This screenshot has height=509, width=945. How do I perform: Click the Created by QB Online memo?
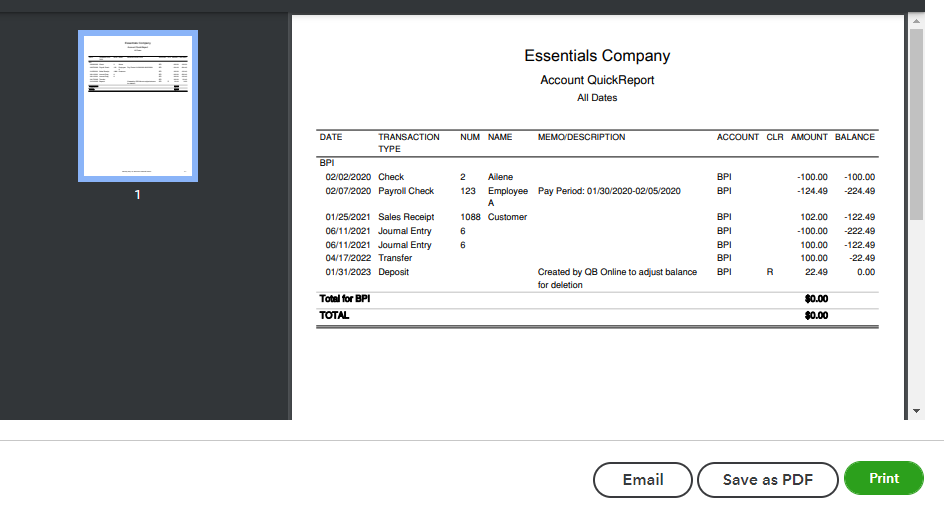(617, 278)
